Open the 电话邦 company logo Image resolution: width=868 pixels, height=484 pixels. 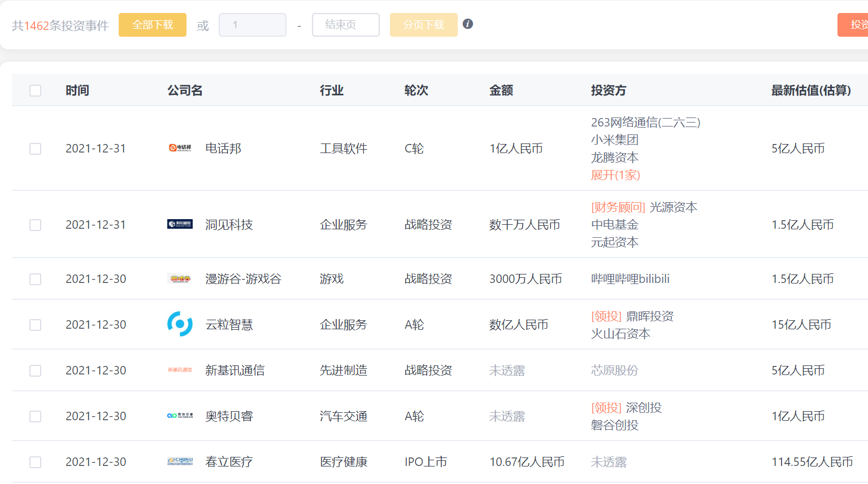[x=180, y=148]
